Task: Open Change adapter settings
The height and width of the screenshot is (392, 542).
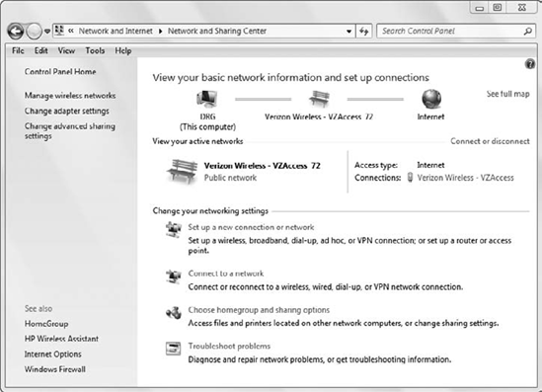Action: point(67,111)
